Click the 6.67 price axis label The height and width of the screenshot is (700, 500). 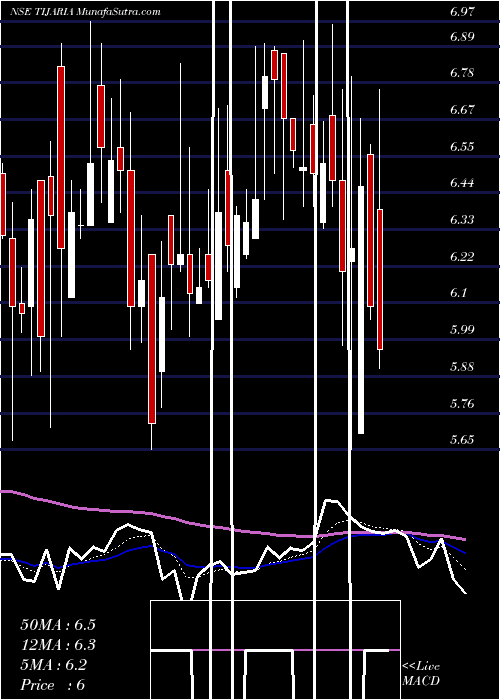click(462, 110)
